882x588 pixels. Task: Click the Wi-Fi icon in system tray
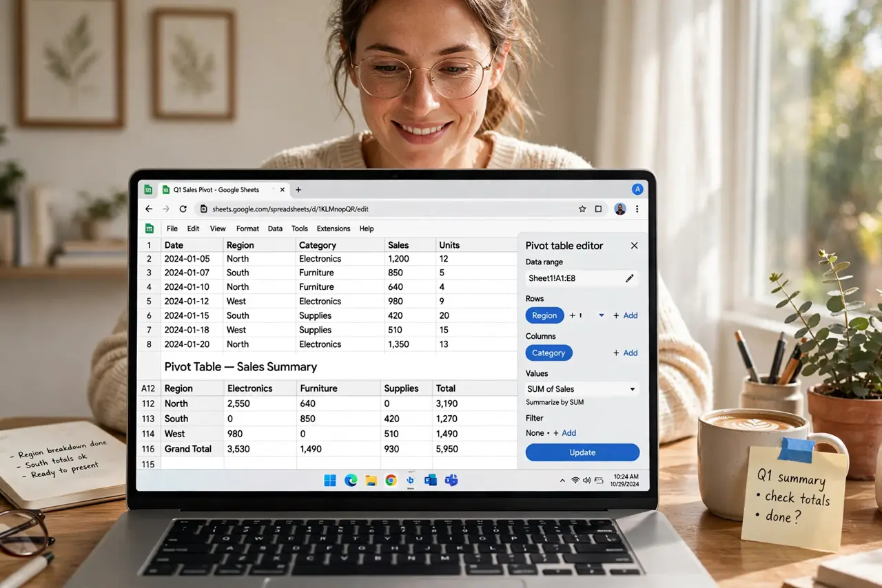pos(575,480)
